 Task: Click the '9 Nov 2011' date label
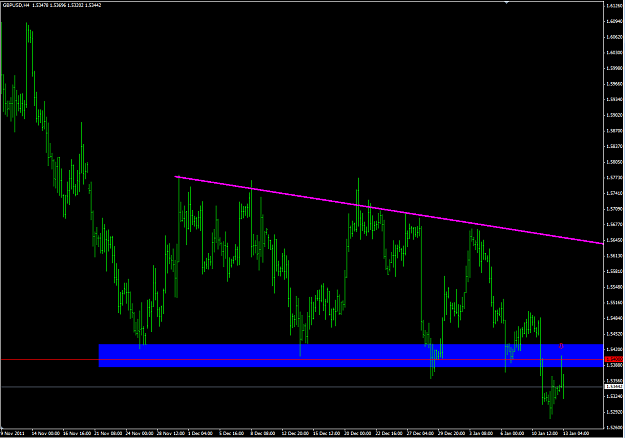[13, 433]
